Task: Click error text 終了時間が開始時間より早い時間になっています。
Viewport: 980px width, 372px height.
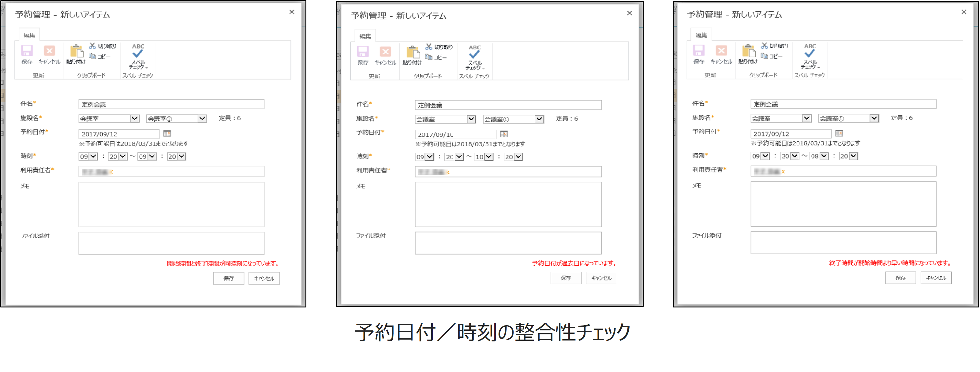Action: pos(891,263)
